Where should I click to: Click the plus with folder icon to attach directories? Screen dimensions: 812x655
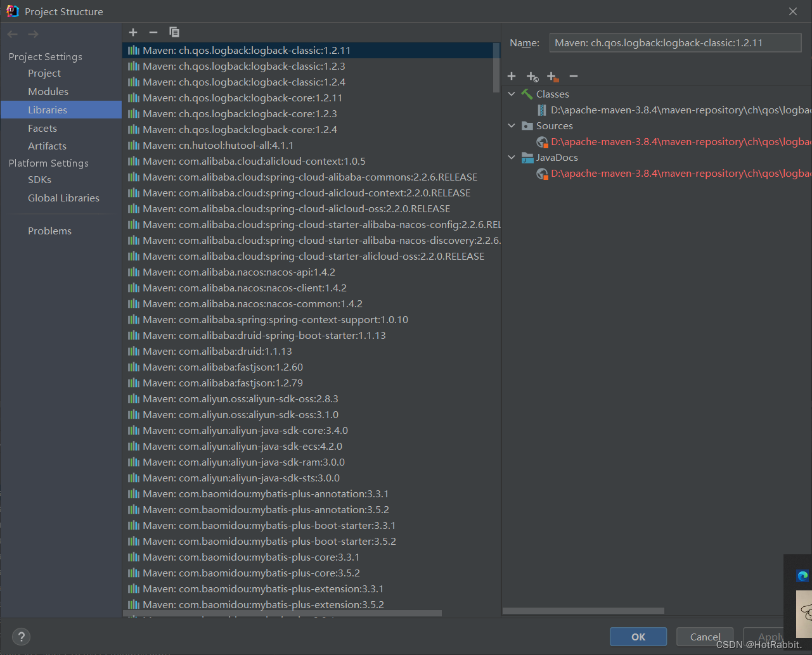[552, 76]
